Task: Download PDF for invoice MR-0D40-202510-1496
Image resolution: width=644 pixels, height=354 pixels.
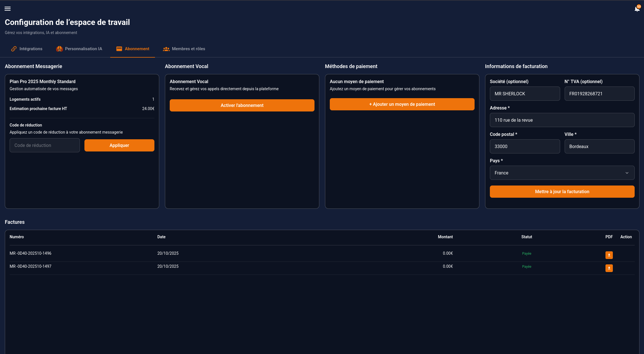Action: point(609,255)
